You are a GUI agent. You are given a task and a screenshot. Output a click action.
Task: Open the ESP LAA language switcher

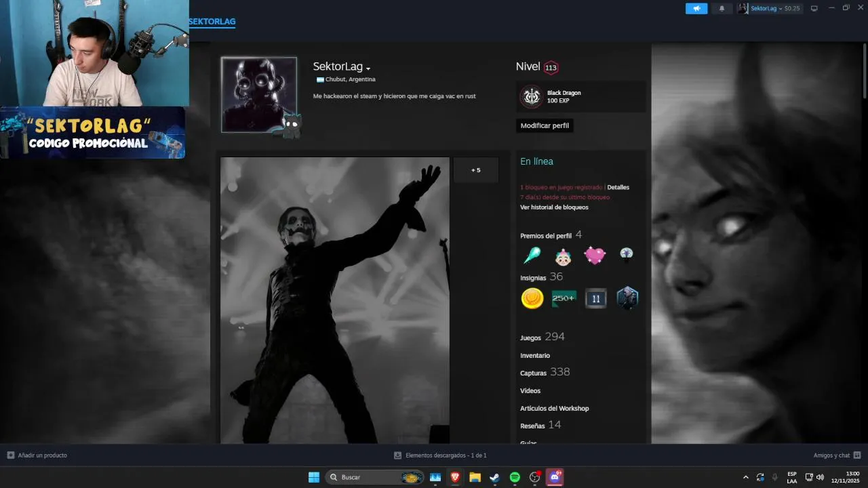coord(792,477)
